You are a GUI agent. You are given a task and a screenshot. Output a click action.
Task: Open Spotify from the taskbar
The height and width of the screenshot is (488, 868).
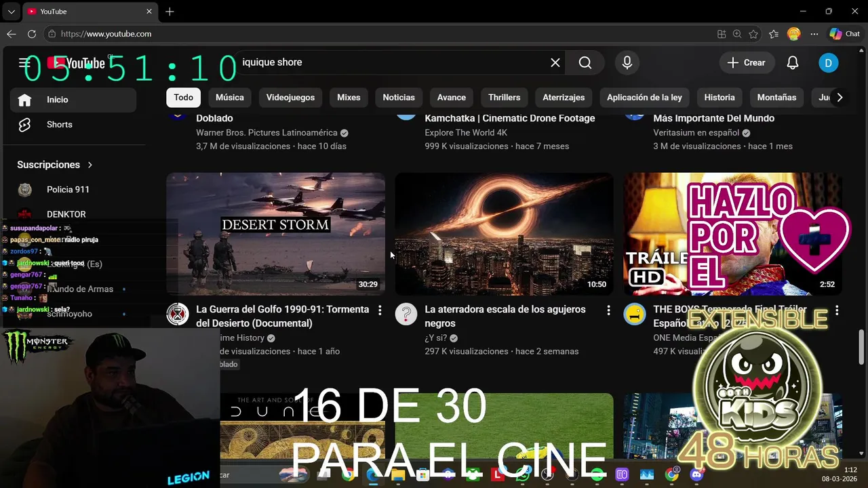pos(597,474)
